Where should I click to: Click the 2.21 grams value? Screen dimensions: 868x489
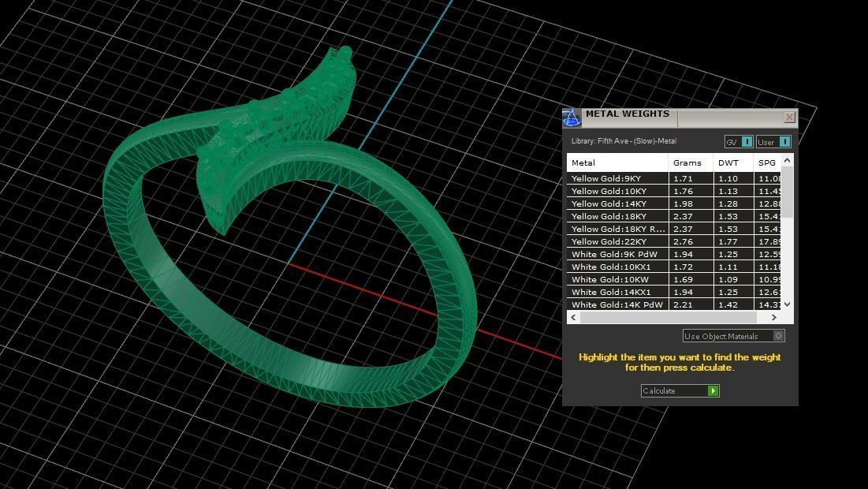pos(683,304)
